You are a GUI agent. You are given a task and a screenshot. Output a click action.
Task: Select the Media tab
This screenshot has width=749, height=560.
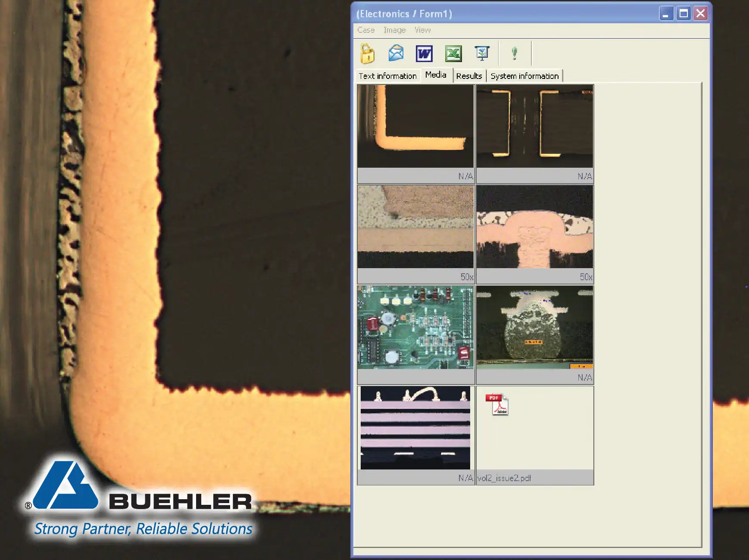(436, 75)
